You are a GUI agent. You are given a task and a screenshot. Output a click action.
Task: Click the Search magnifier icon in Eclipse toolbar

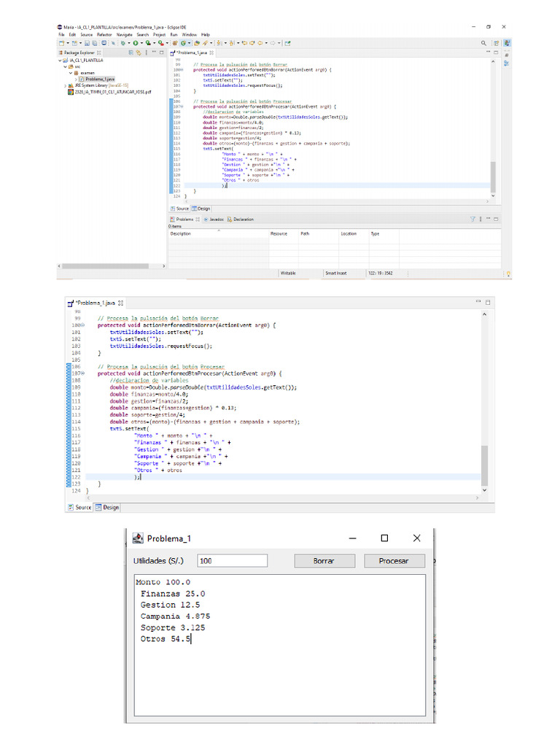[483, 44]
